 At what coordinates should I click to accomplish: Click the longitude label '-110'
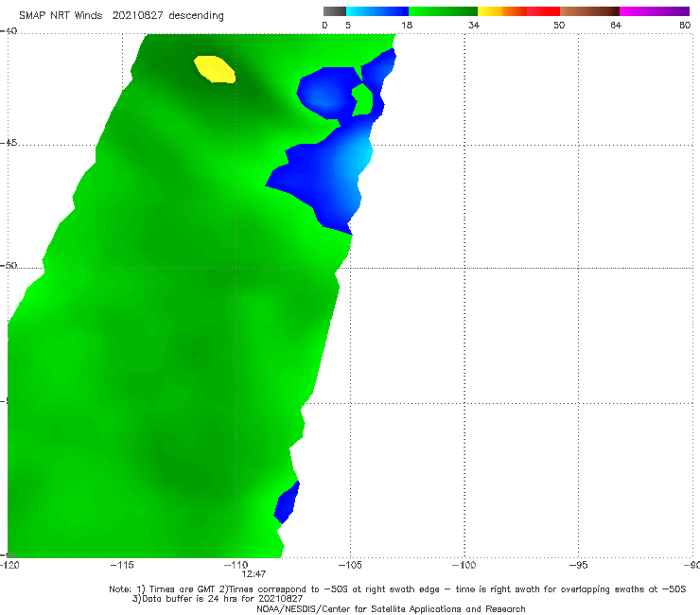[236, 565]
